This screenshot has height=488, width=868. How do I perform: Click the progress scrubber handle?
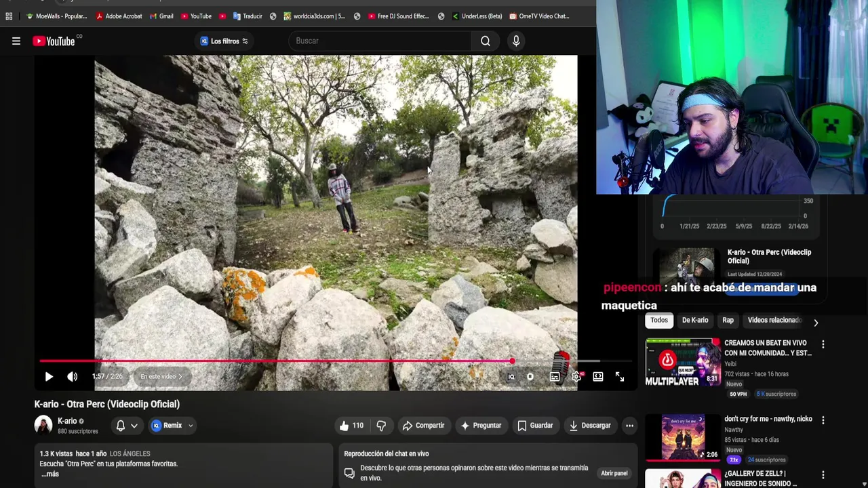pyautogui.click(x=512, y=361)
